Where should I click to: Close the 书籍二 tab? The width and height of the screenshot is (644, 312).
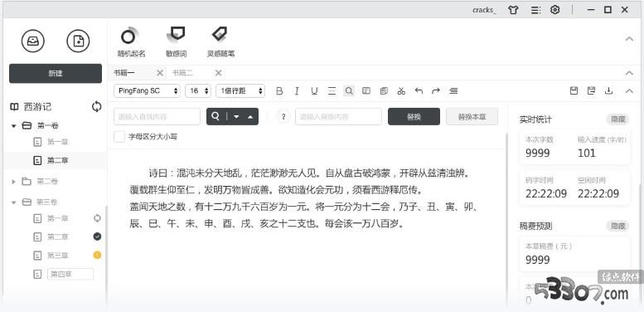click(219, 73)
